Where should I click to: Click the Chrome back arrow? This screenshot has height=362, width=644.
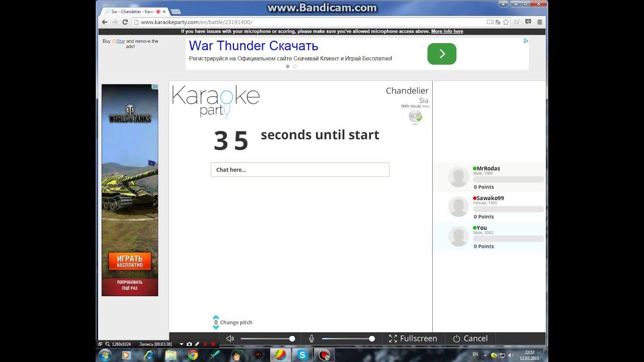tap(104, 22)
